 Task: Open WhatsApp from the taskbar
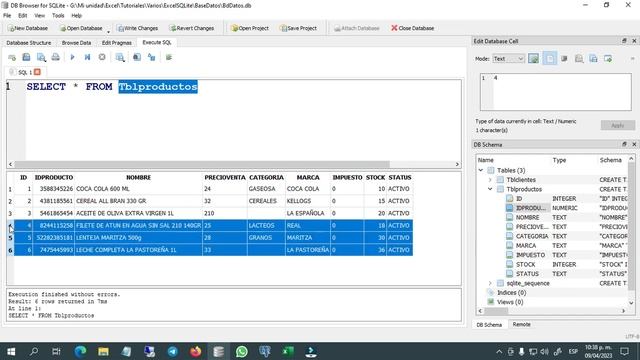[242, 351]
